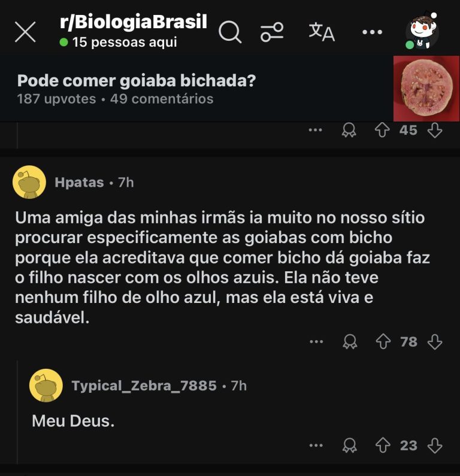This screenshot has width=460, height=476.
Task: Open search magnifier icon in header
Action: [229, 32]
